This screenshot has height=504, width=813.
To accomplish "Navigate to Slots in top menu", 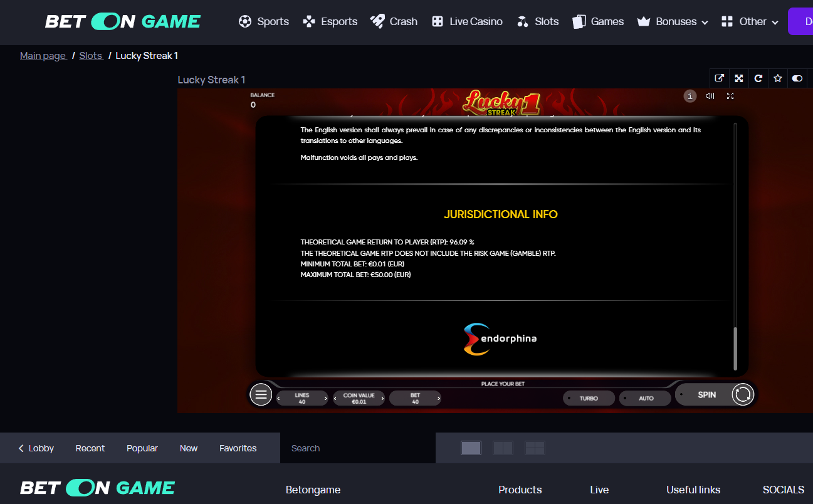I will tap(537, 21).
